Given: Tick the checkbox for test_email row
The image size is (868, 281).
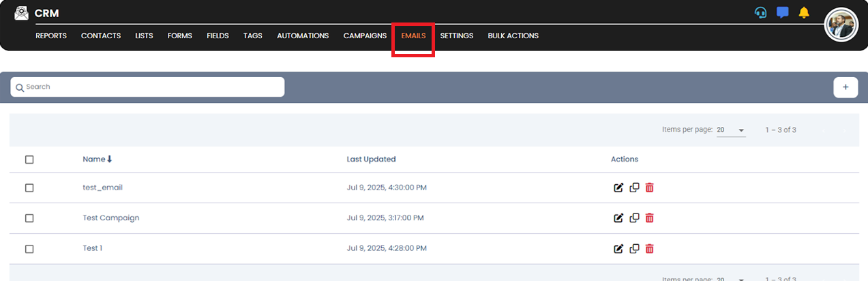Looking at the screenshot, I should click(x=29, y=188).
